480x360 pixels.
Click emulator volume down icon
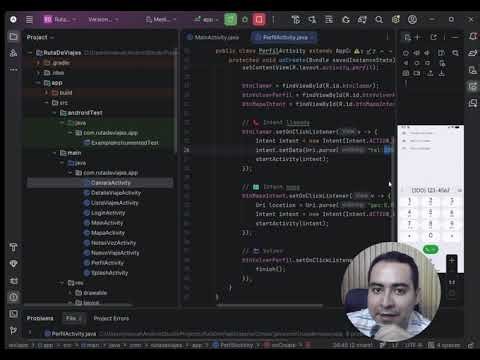click(x=427, y=53)
